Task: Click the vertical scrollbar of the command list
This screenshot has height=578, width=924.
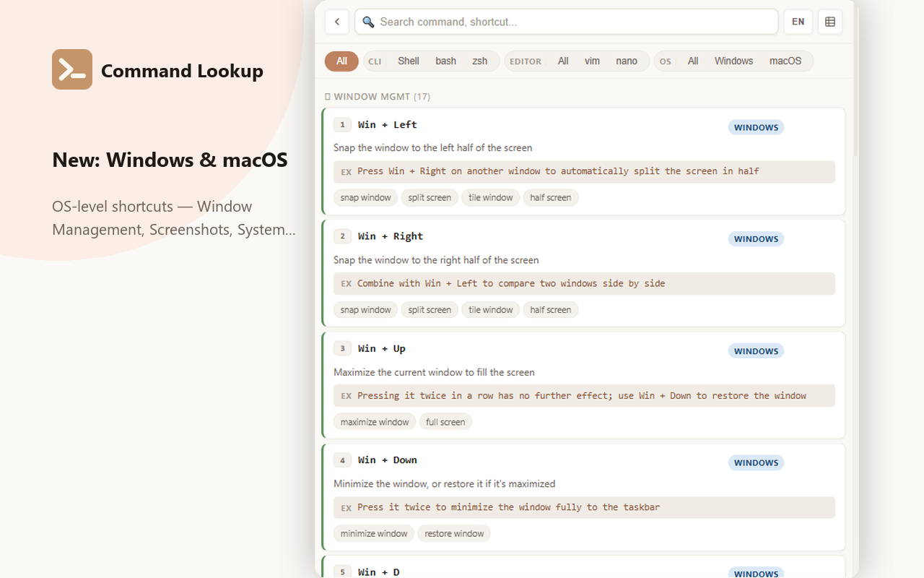Action: tap(856, 79)
